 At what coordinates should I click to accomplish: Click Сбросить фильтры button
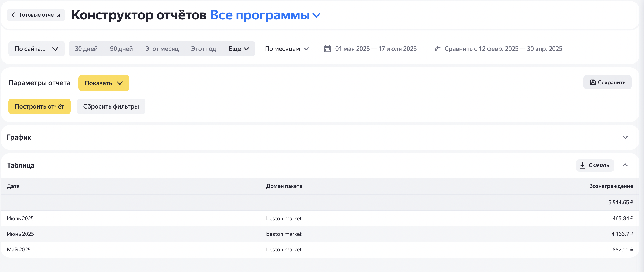(x=111, y=106)
